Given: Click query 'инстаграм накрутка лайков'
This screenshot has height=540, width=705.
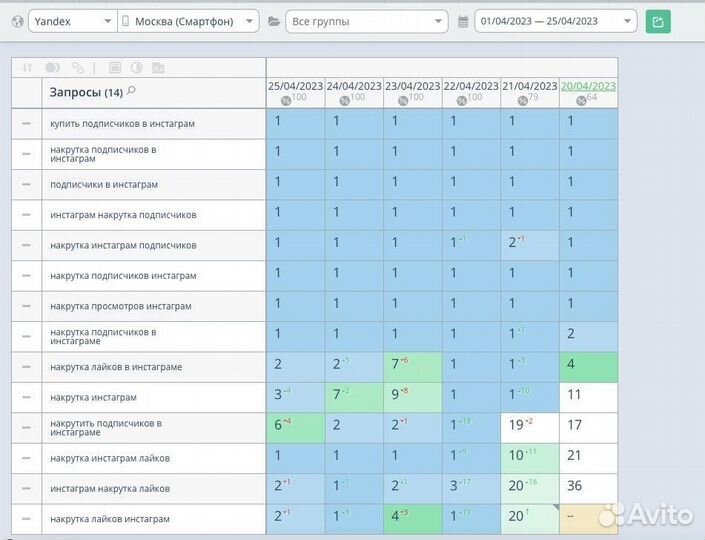Looking at the screenshot, I should [x=110, y=488].
